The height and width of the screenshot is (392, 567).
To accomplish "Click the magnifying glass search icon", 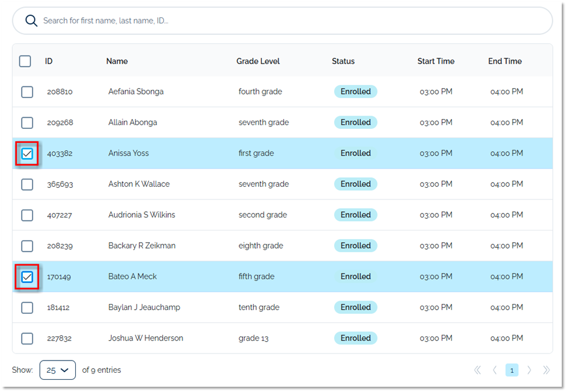I will (32, 21).
